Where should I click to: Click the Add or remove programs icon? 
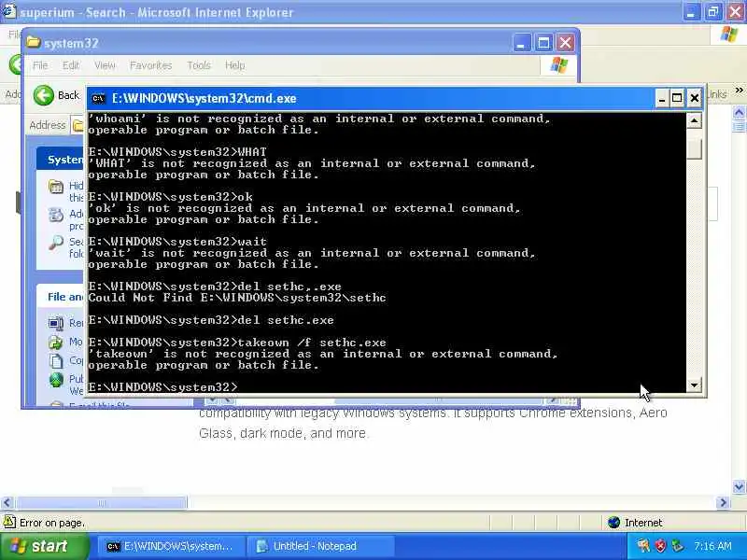click(x=56, y=215)
